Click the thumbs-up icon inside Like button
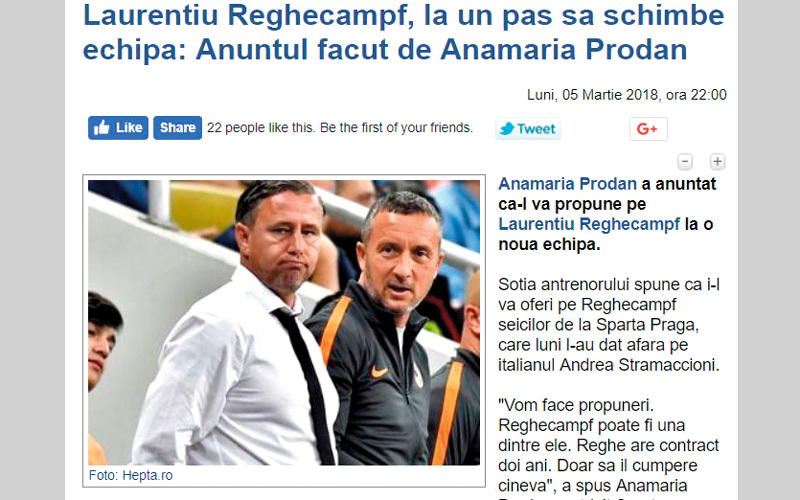The width and height of the screenshot is (800, 500). click(102, 128)
